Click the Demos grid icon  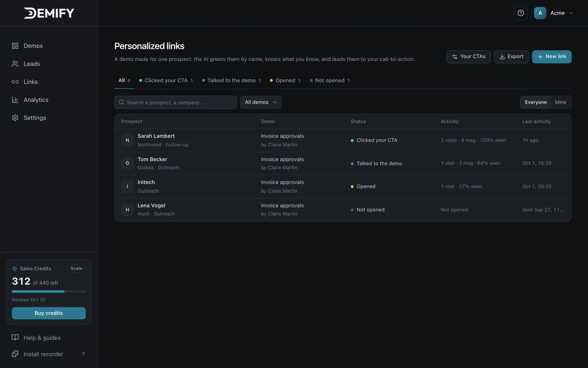[x=15, y=46]
